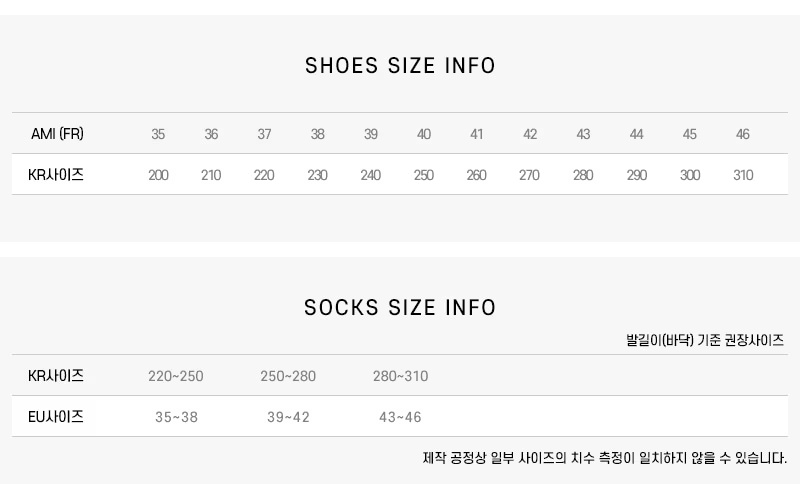800x494 pixels.
Task: Click socks KR range 250~280
Action: click(x=288, y=376)
